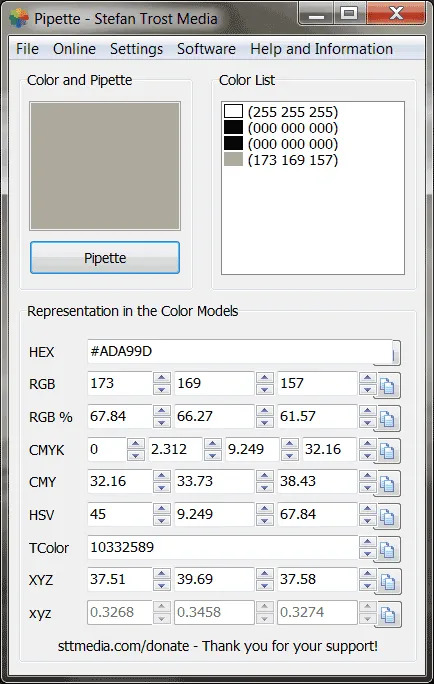
Task: Decrease the HSV saturation value 9.249
Action: coord(265,520)
